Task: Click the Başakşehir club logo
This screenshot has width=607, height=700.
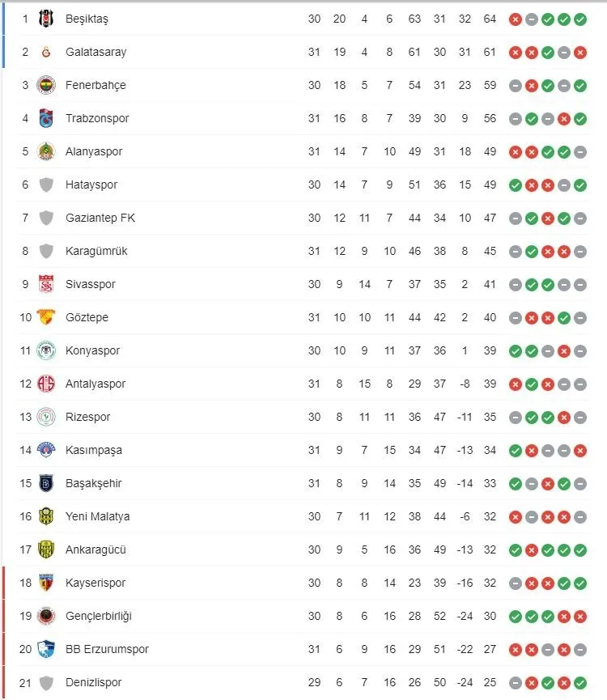Action: click(46, 483)
